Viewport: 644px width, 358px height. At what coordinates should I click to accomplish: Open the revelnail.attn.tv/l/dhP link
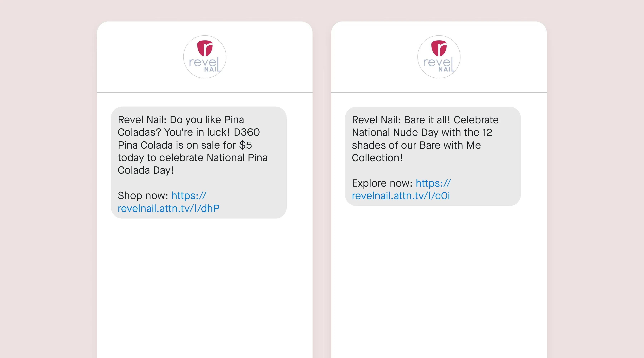169,208
